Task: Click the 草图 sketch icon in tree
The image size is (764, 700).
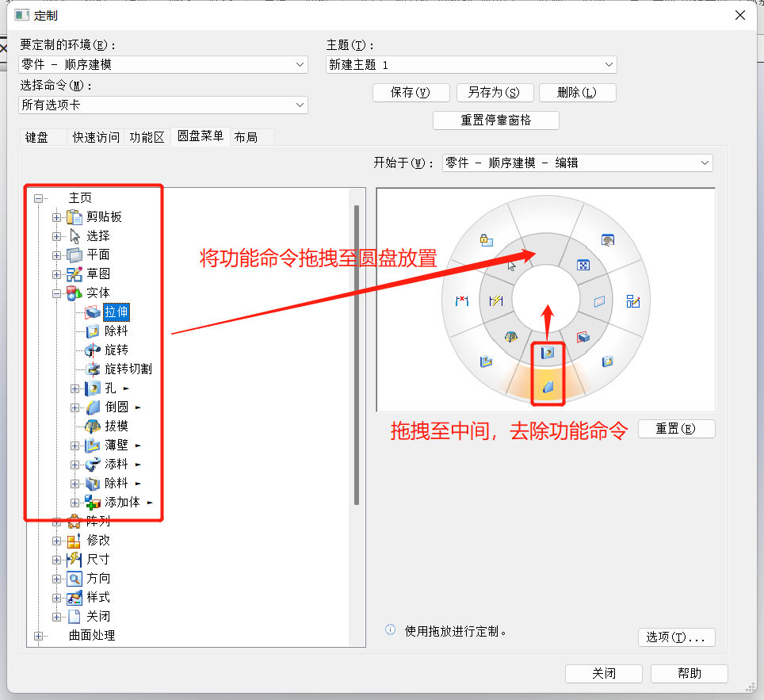Action: tap(74, 273)
